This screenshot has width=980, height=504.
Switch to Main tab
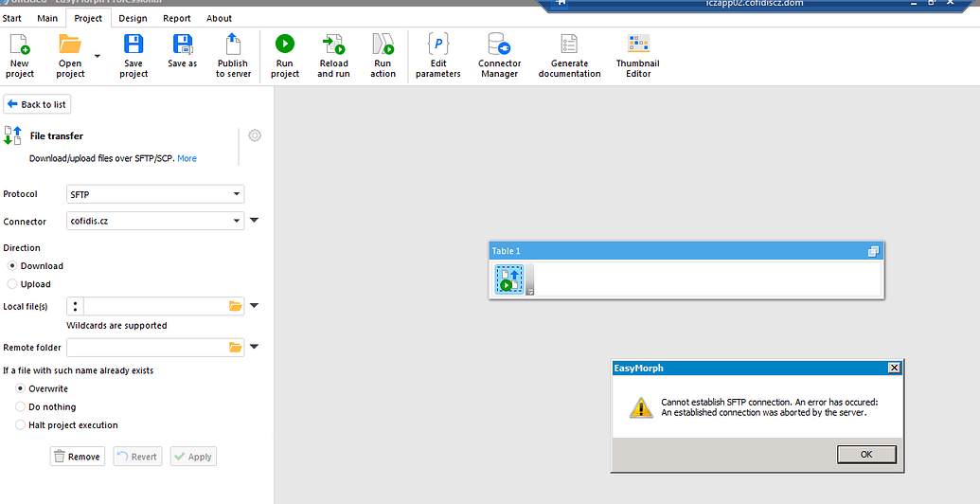coord(47,18)
